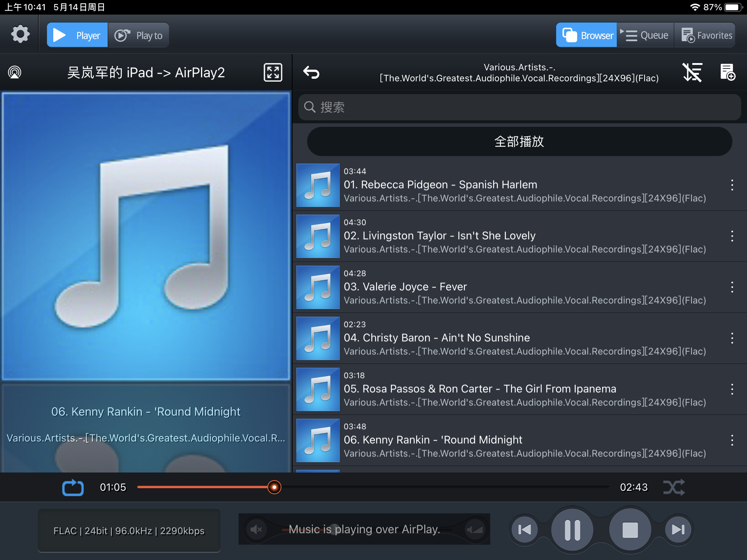This screenshot has height=560, width=747.
Task: Switch to the Browser tab
Action: pos(587,35)
